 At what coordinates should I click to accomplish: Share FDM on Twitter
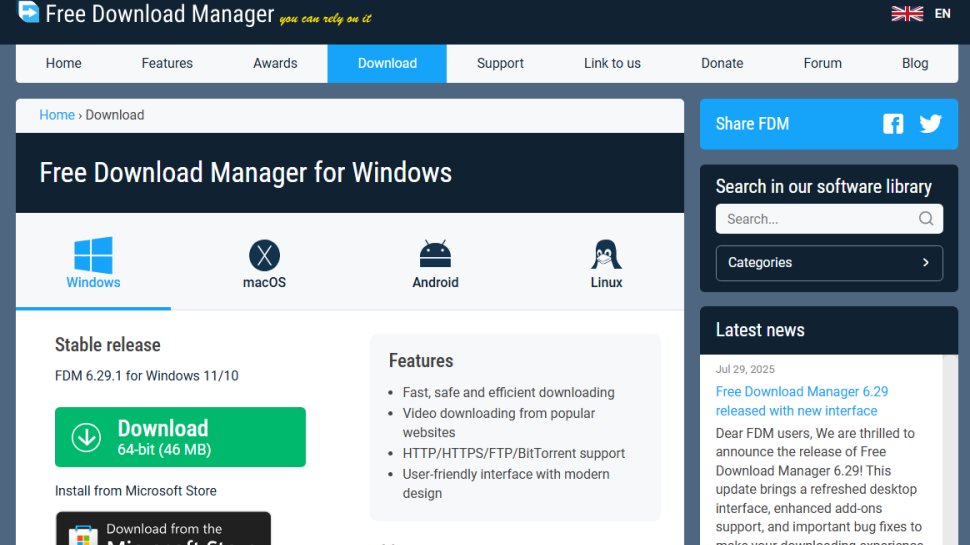(x=930, y=124)
